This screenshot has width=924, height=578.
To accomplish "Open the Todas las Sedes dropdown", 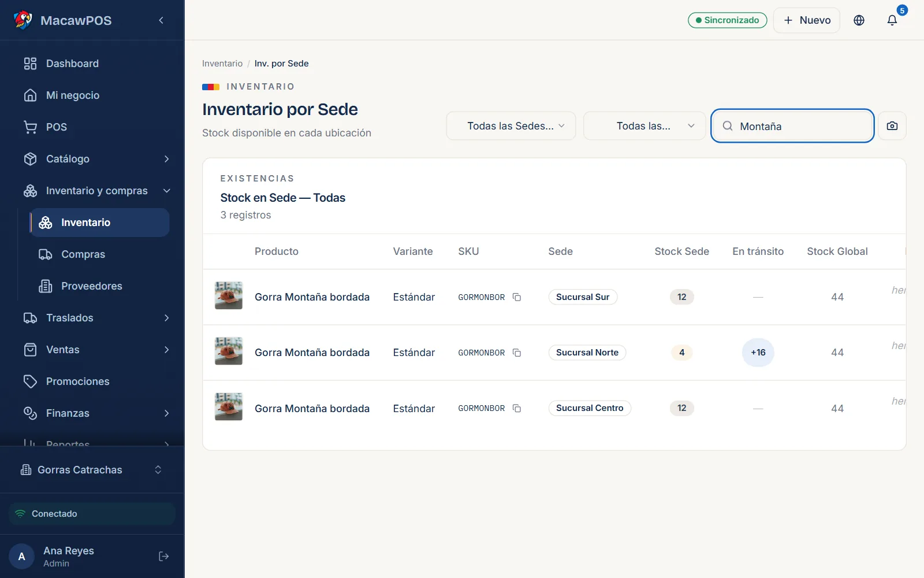I will tap(511, 126).
